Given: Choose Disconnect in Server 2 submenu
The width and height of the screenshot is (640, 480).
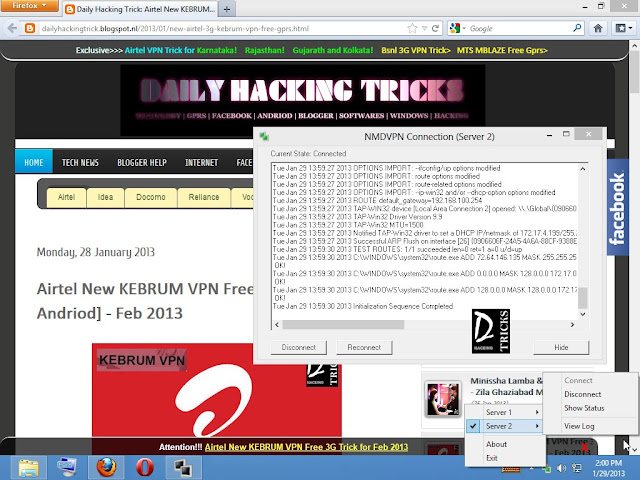Looking at the screenshot, I should [582, 394].
